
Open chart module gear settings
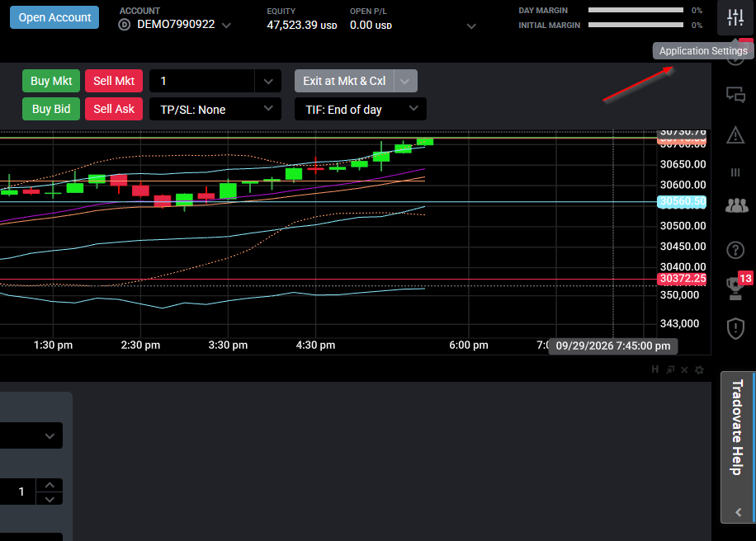pos(699,370)
